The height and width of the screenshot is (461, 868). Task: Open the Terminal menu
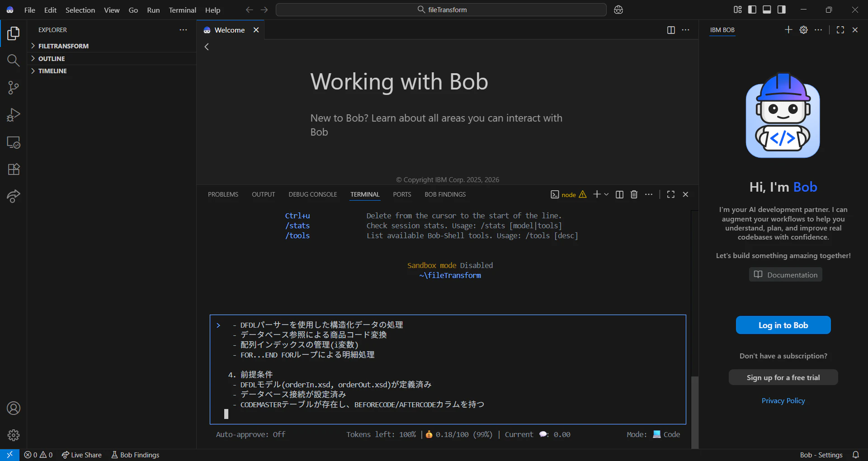[x=183, y=10]
